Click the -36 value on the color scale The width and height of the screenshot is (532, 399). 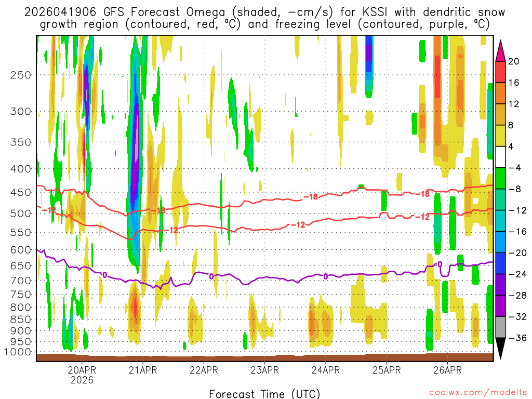[517, 338]
